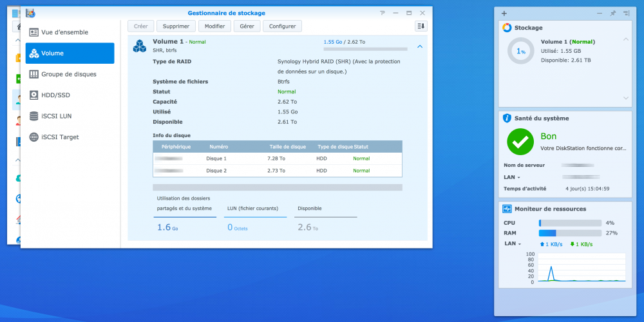Click the Volume 1 title text
Screen dimensions: 644x322
coord(168,41)
